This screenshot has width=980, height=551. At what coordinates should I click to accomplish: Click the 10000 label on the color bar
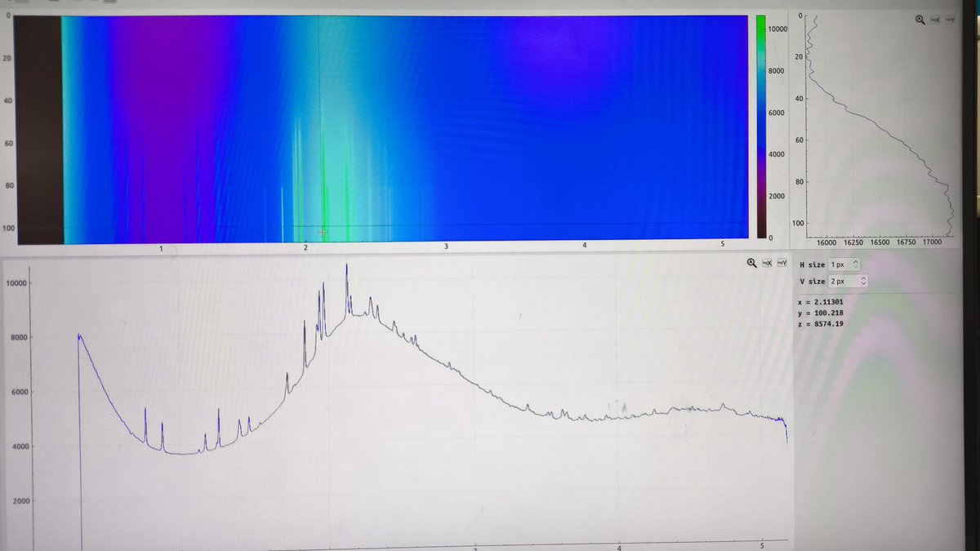(778, 29)
